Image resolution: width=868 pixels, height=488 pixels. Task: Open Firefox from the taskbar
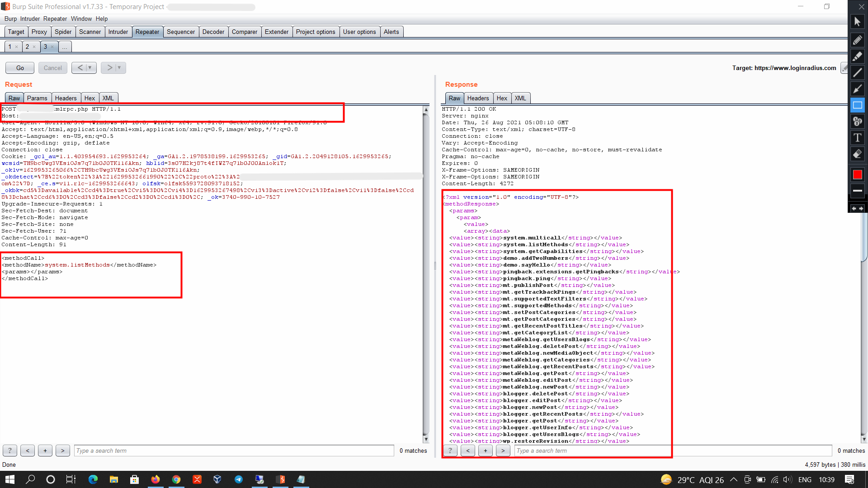[x=156, y=479]
